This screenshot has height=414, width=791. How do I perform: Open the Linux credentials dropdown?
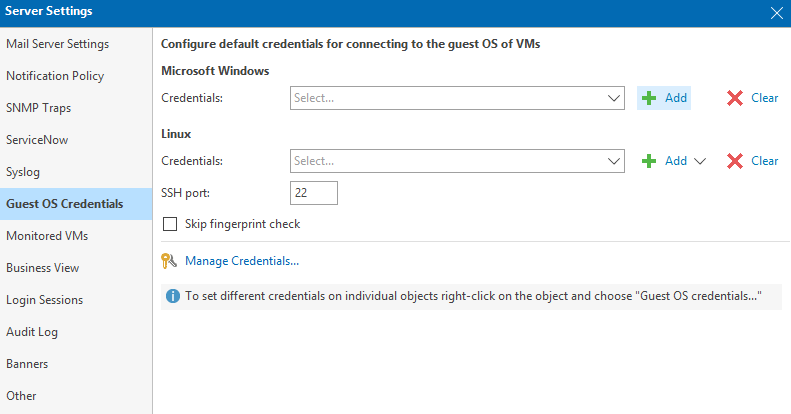[x=457, y=161]
